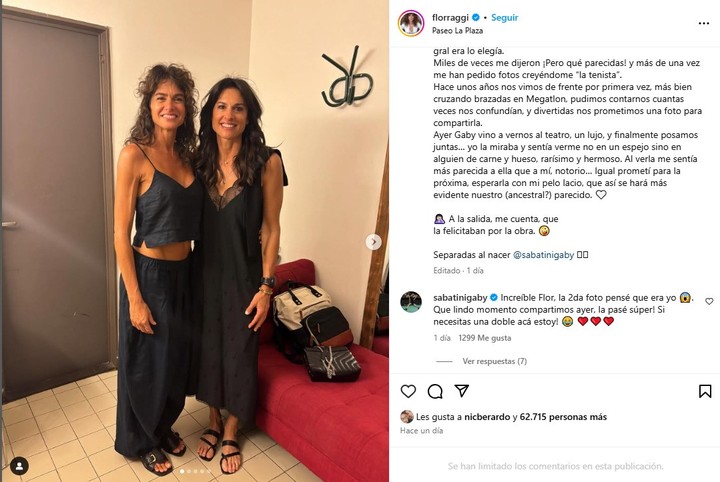This screenshot has height=482, width=720.
Task: Share the post via paper plane icon
Action: point(461,391)
